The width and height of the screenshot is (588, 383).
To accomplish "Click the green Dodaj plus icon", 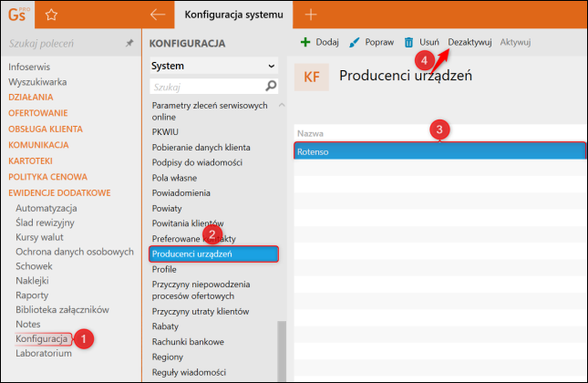I will click(x=305, y=42).
